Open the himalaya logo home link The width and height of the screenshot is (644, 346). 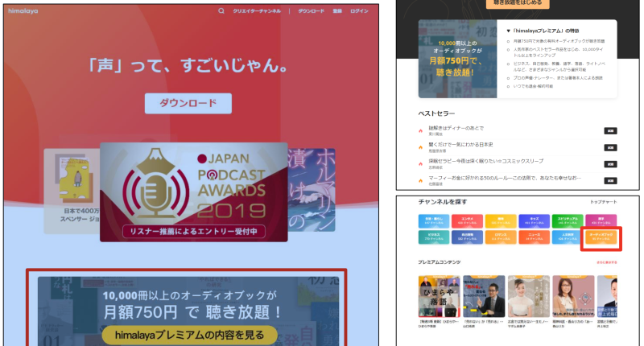pos(23,11)
